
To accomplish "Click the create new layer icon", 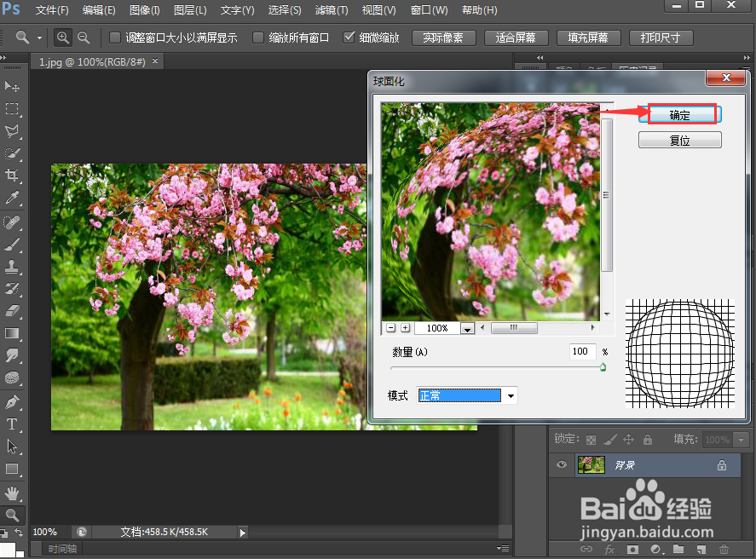I will [x=701, y=549].
